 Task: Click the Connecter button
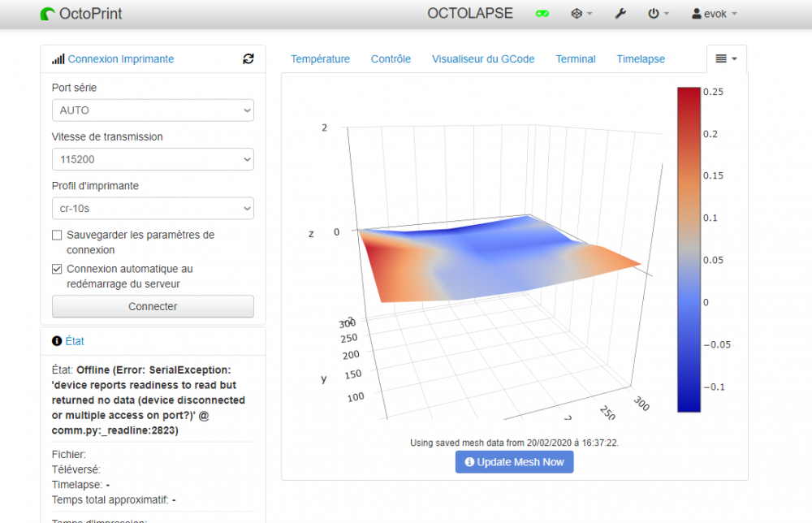pyautogui.click(x=153, y=306)
